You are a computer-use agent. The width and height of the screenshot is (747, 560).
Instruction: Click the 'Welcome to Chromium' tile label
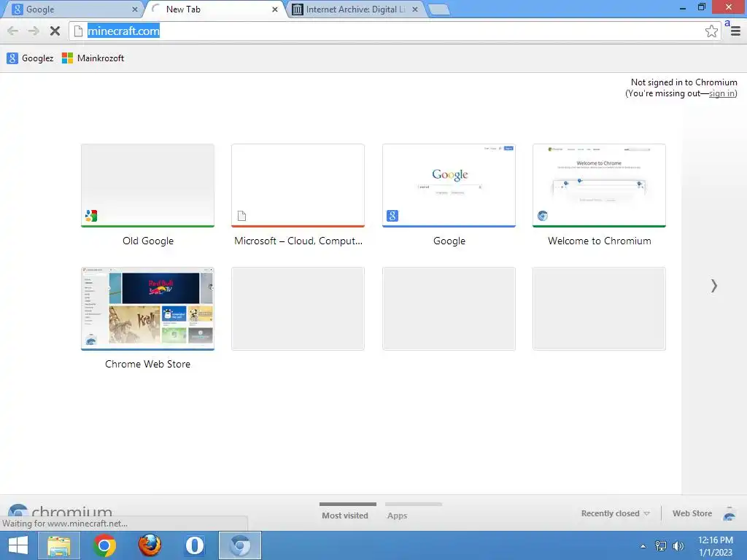(x=600, y=241)
